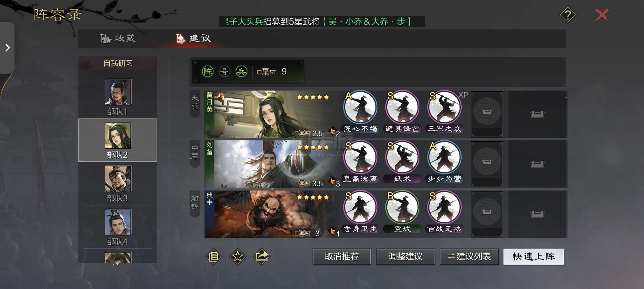Click the recruitment announcement banner
Image resolution: width=644 pixels, height=289 pixels.
click(x=322, y=22)
